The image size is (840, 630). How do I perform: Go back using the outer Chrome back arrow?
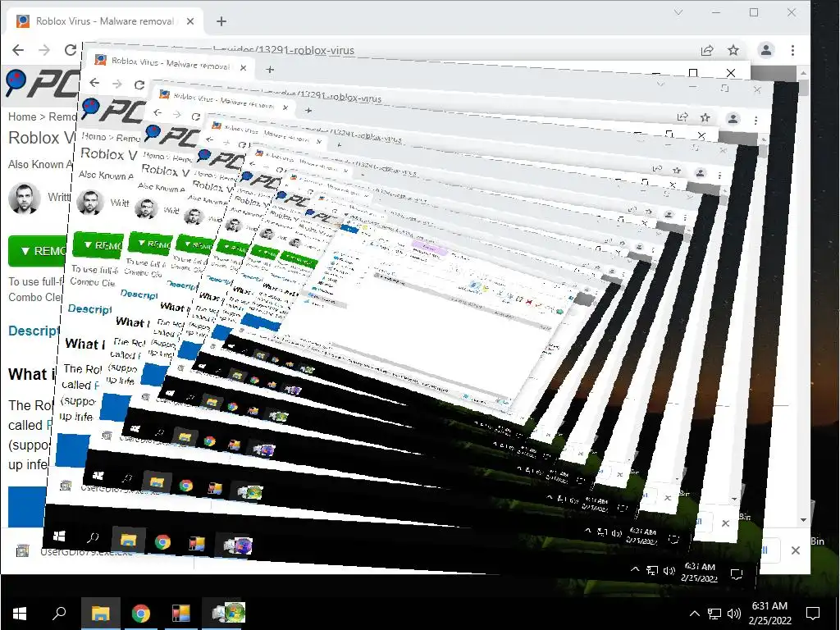18,50
